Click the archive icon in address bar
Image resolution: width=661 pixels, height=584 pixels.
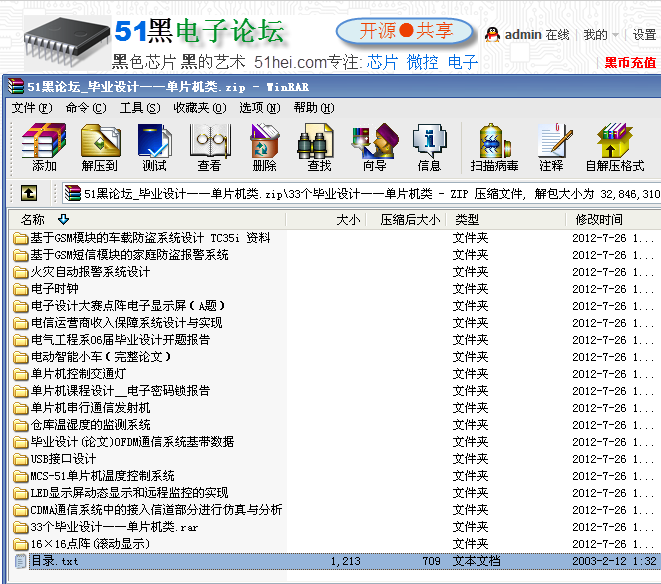[x=73, y=193]
